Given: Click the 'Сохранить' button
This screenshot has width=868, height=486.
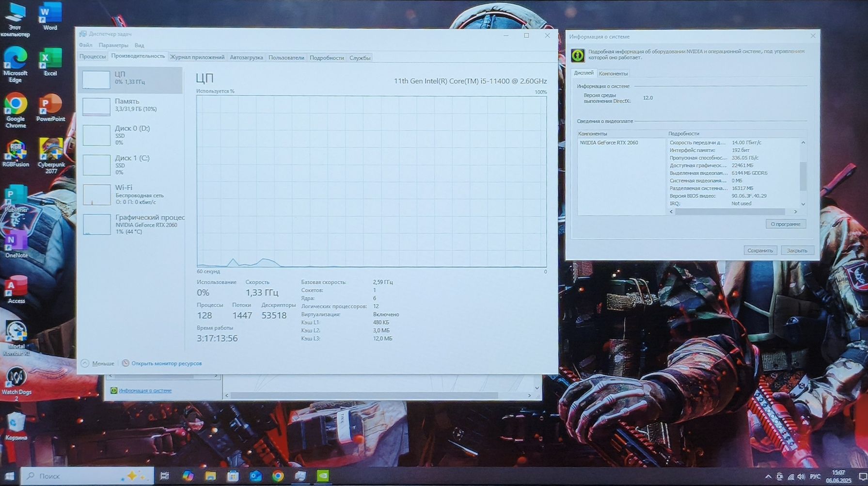Looking at the screenshot, I should pos(760,250).
